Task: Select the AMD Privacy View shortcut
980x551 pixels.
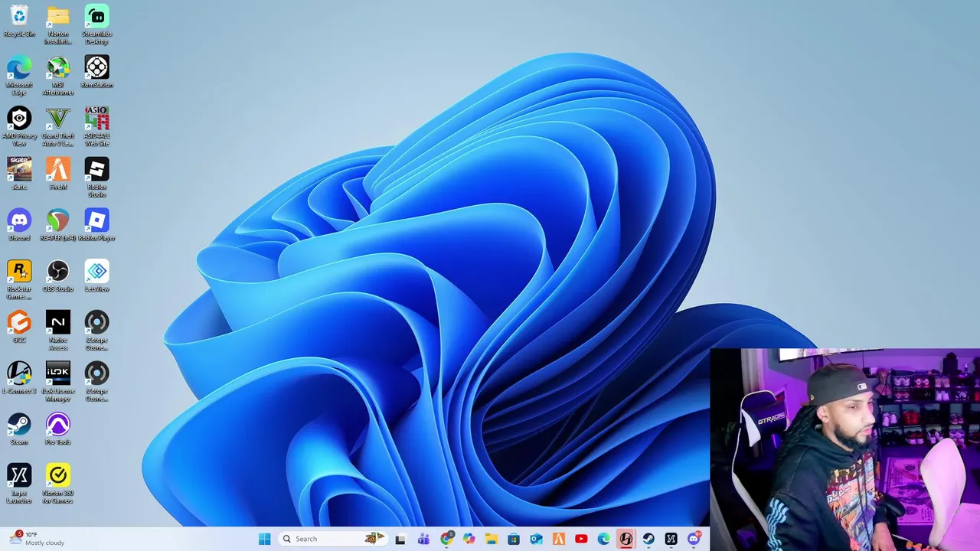Action: click(x=19, y=127)
